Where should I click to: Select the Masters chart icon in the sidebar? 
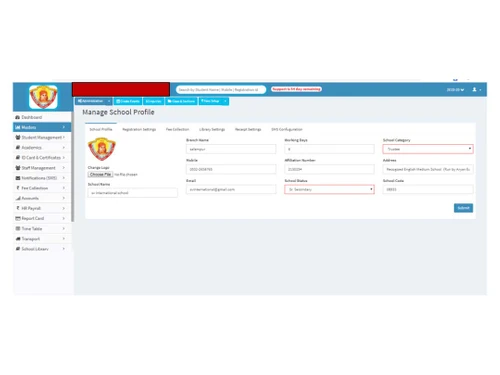pos(18,127)
